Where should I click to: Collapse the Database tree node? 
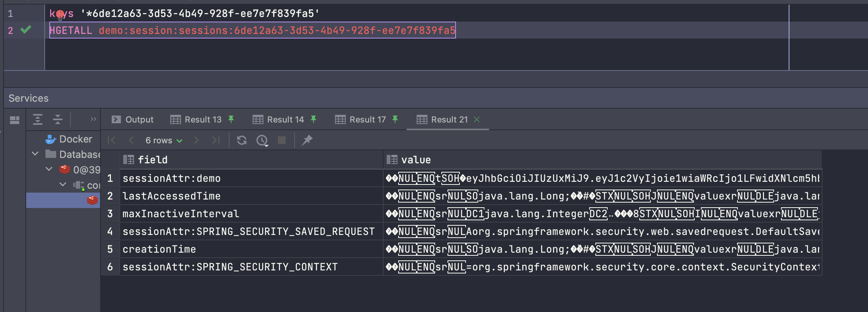35,154
